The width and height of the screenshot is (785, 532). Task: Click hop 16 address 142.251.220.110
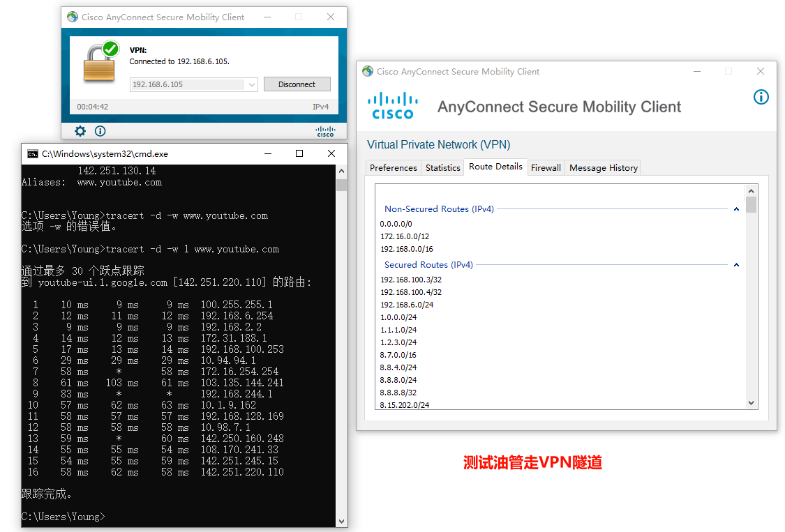click(x=242, y=471)
